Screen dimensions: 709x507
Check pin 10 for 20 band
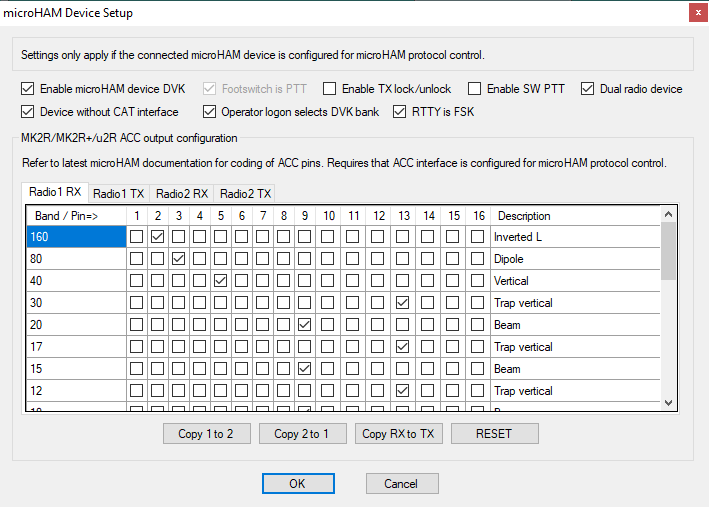click(x=327, y=325)
